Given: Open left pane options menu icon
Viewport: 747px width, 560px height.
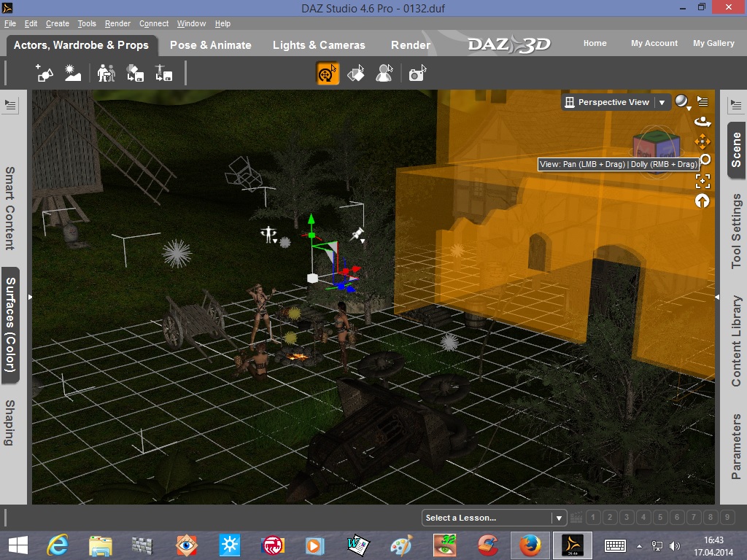Looking at the screenshot, I should (10, 105).
